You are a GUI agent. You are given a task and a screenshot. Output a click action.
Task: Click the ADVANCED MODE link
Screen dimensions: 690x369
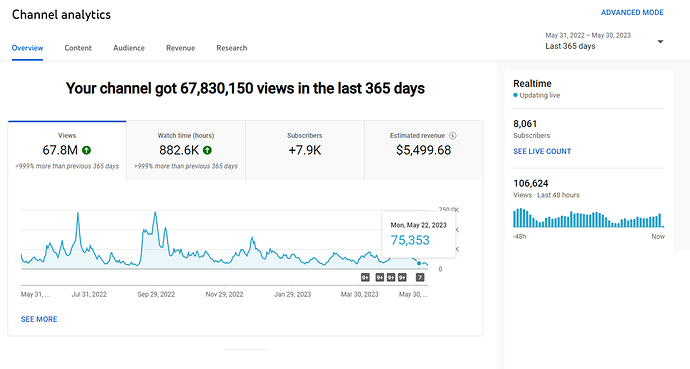tap(632, 13)
